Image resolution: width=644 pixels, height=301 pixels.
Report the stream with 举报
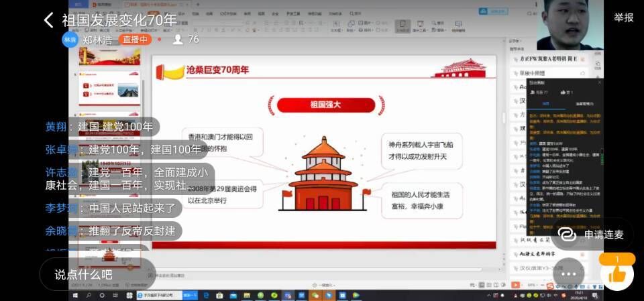(x=623, y=18)
